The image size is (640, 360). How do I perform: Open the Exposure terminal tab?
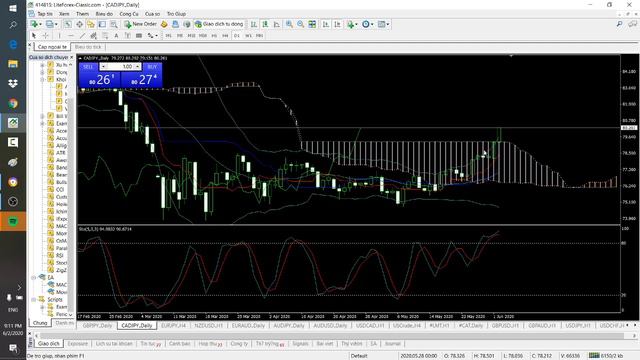coord(78,344)
